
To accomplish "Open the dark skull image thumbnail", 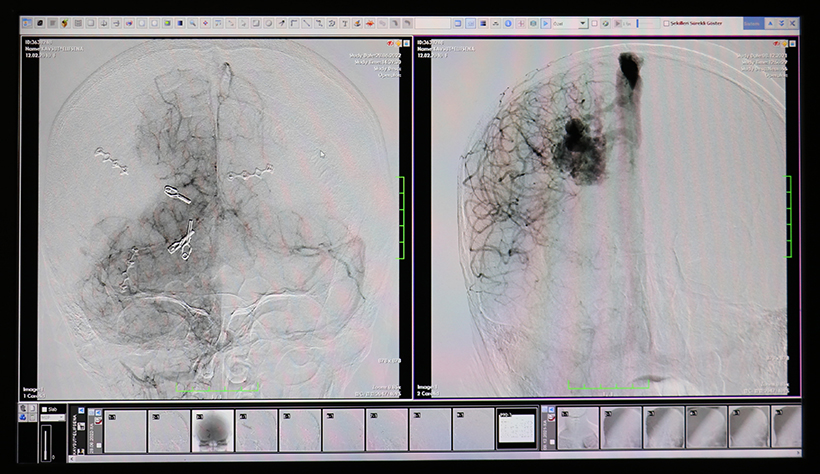I will [x=212, y=431].
